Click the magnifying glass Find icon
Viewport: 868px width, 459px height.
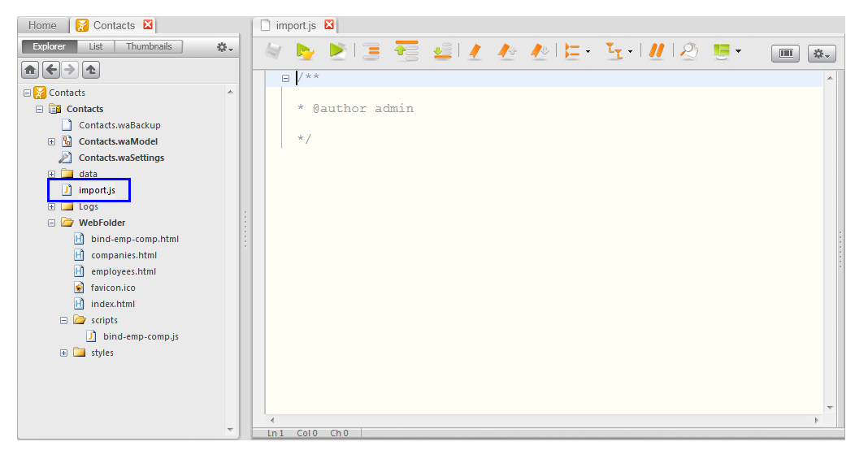(688, 51)
